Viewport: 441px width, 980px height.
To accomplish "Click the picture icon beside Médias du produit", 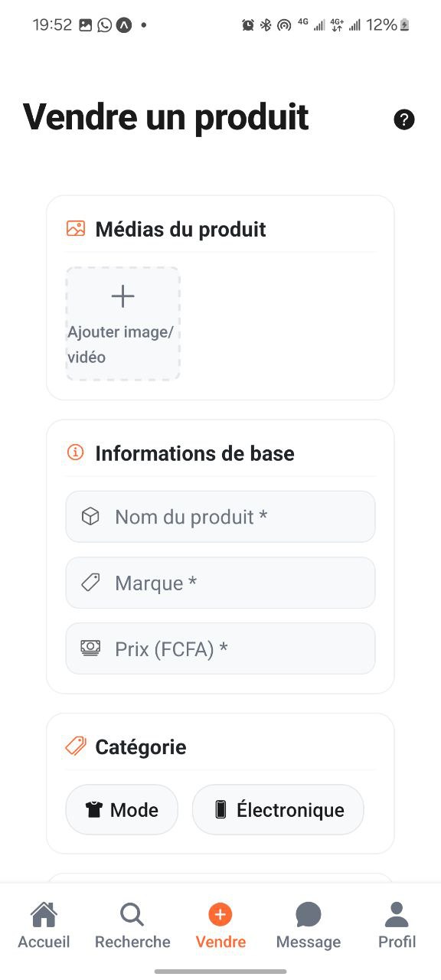I will [75, 227].
